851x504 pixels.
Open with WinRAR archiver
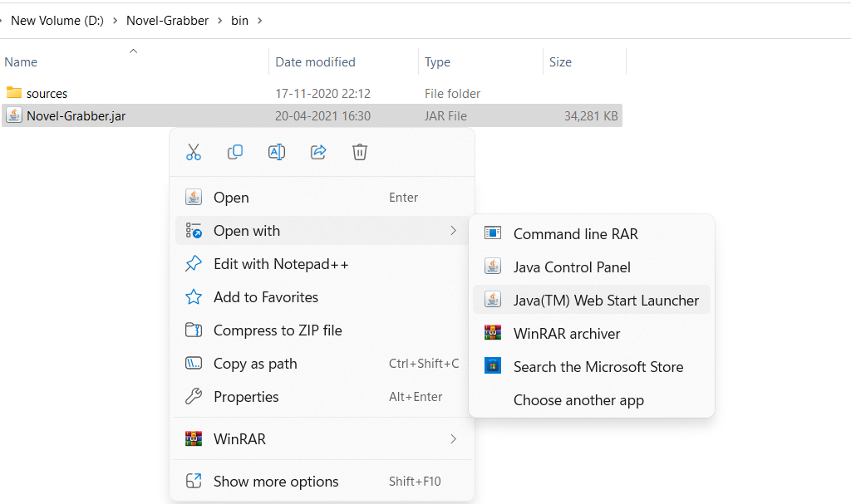(592, 334)
